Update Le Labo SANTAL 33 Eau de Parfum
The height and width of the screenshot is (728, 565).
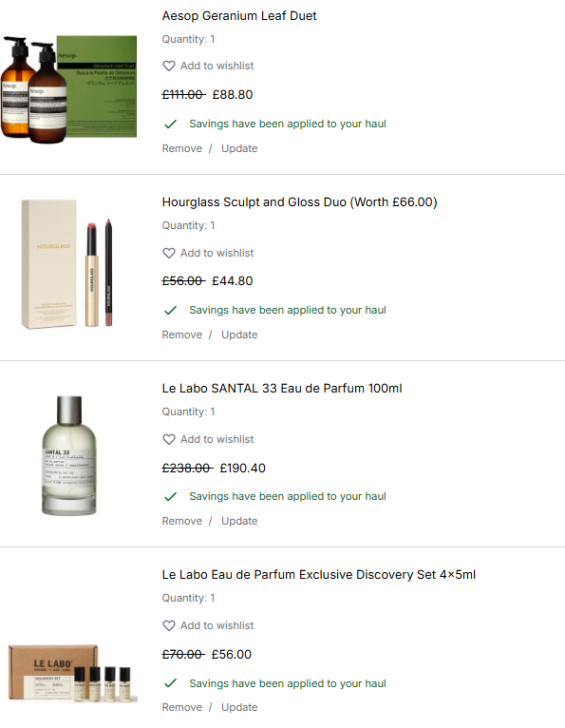[x=239, y=521]
